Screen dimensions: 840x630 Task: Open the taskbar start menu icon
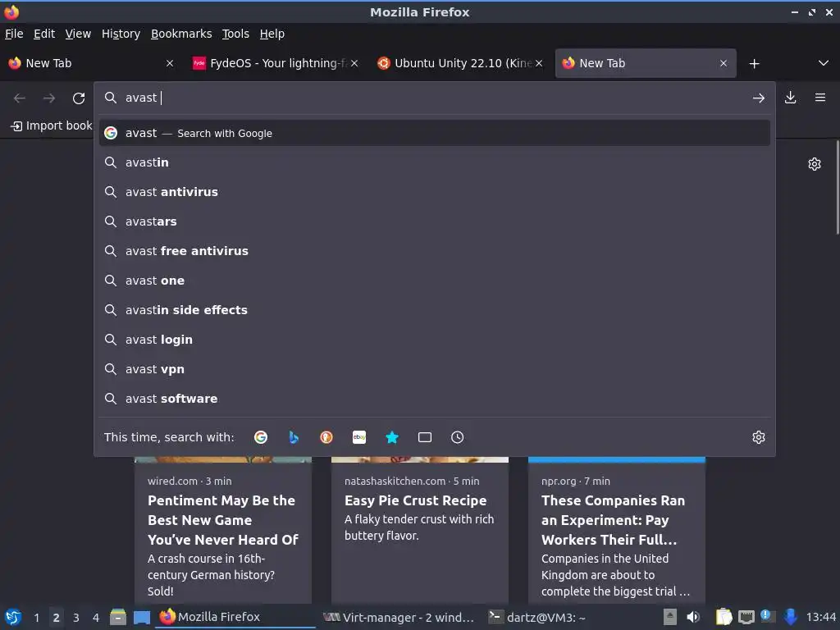13,617
